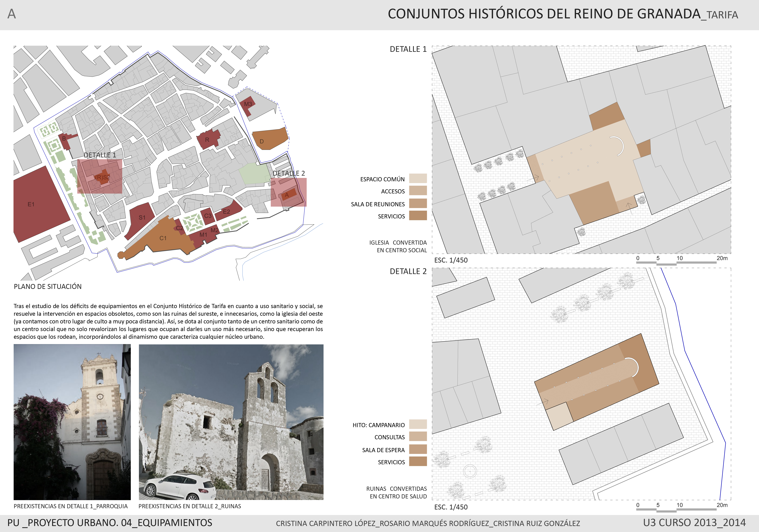Click the DETALLE 1 heading
The height and width of the screenshot is (532, 759).
pos(408,49)
